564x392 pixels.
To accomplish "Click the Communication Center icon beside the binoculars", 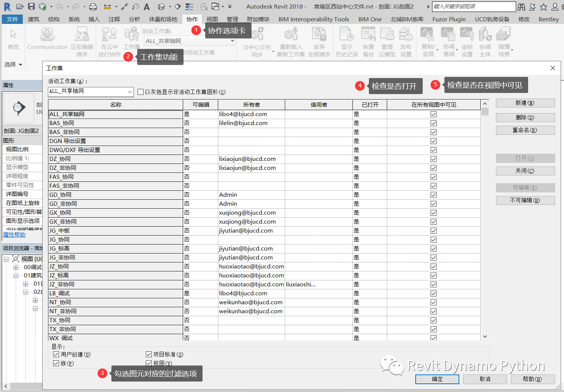I will pyautogui.click(x=533, y=7).
